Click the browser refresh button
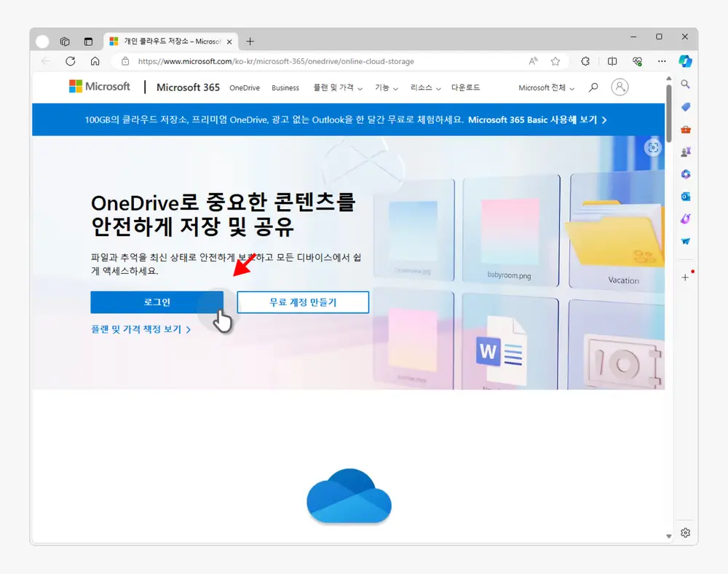Viewport: 728px width, 574px height. pyautogui.click(x=70, y=61)
